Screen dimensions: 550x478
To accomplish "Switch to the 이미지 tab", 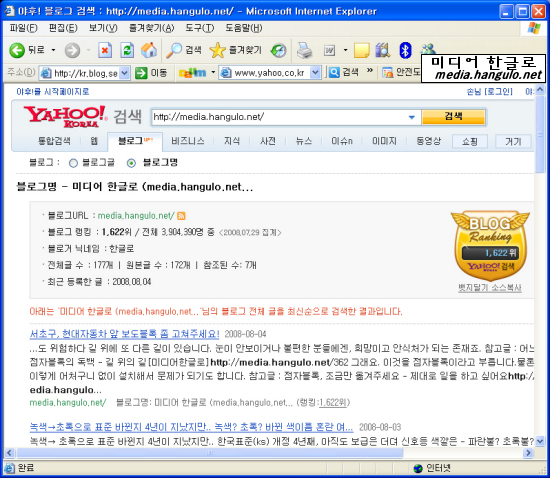I will [384, 141].
